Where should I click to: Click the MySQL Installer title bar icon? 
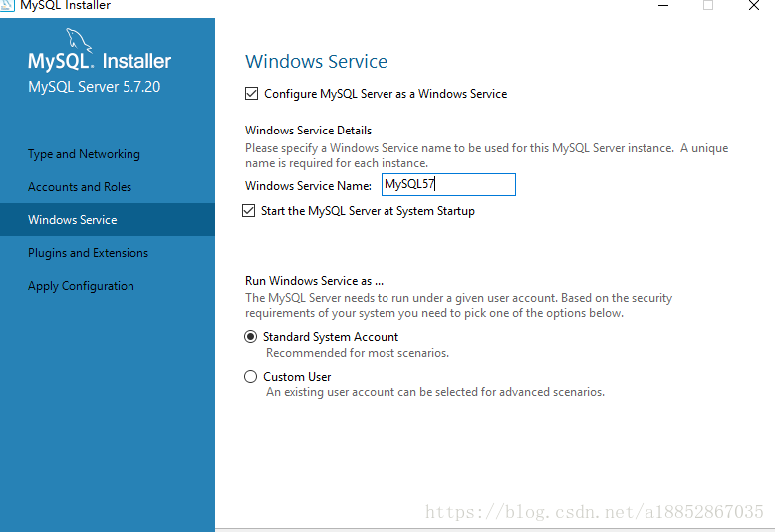click(7, 5)
